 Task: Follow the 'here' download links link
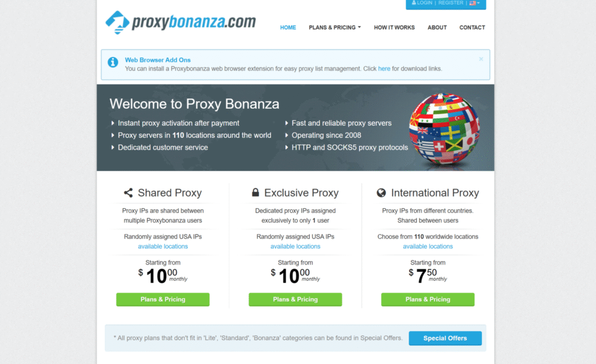coord(384,69)
